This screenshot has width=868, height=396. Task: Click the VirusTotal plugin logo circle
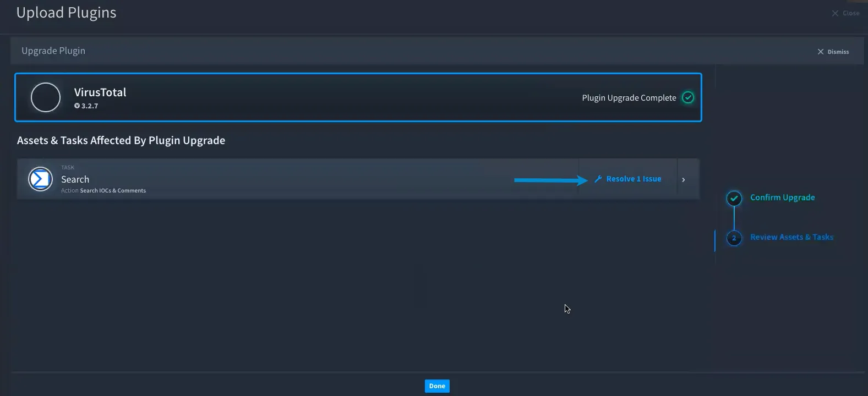click(x=46, y=97)
